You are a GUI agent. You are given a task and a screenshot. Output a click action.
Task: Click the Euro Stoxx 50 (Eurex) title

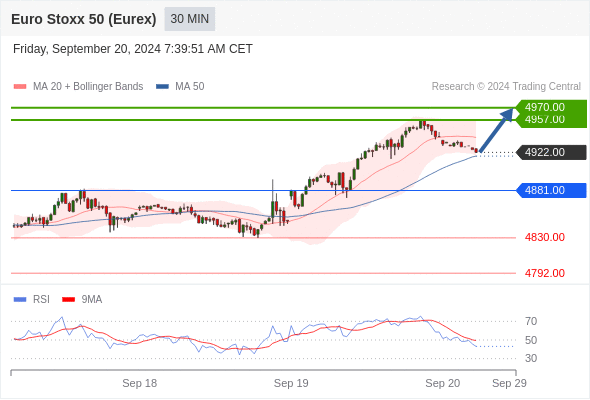click(x=84, y=19)
